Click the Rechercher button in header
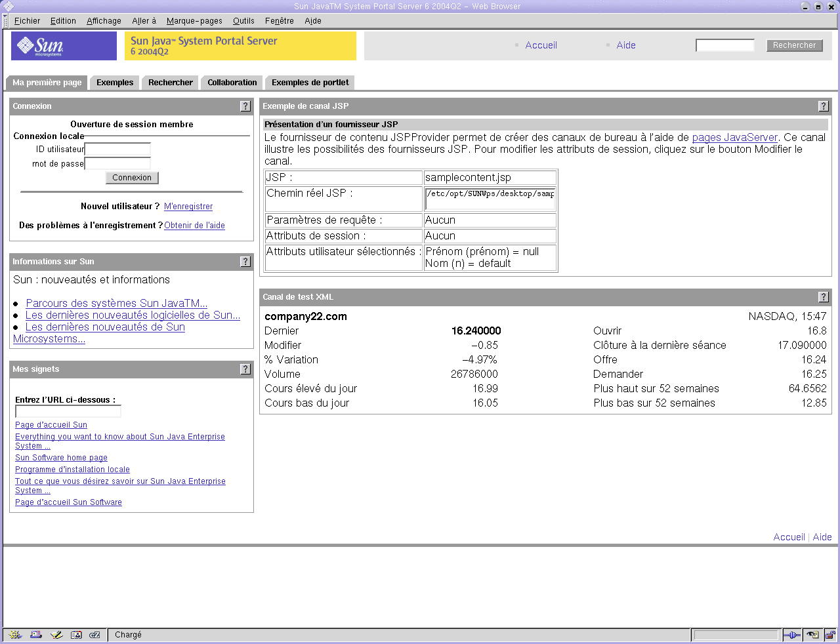Viewport: 840px width, 644px height. [x=794, y=45]
